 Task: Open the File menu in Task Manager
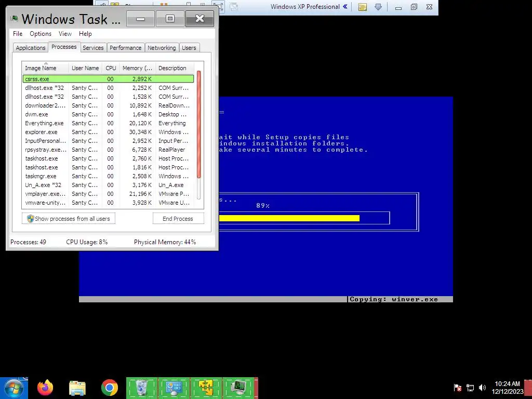(18, 34)
